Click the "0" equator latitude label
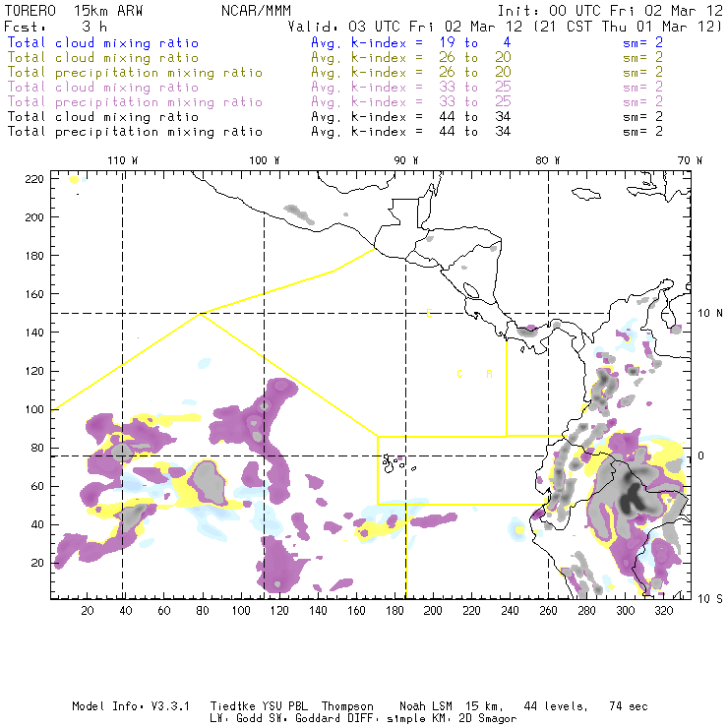The width and height of the screenshot is (728, 728). pyautogui.click(x=701, y=455)
